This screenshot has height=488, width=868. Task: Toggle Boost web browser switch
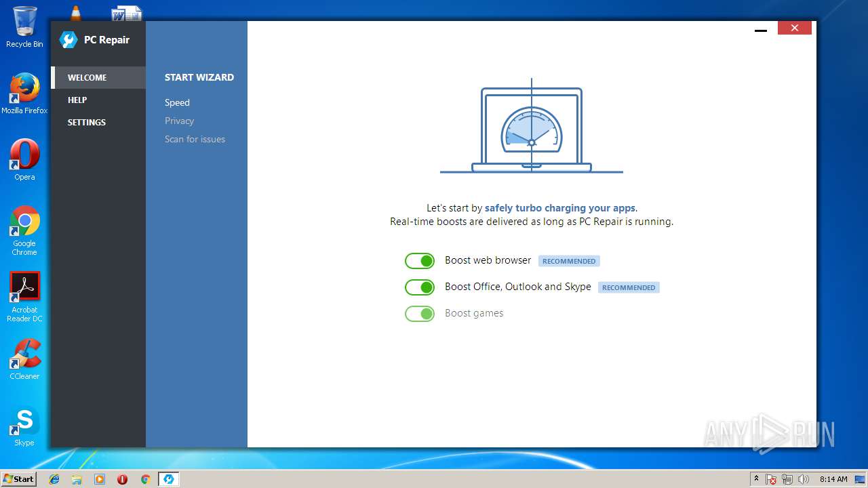[420, 261]
